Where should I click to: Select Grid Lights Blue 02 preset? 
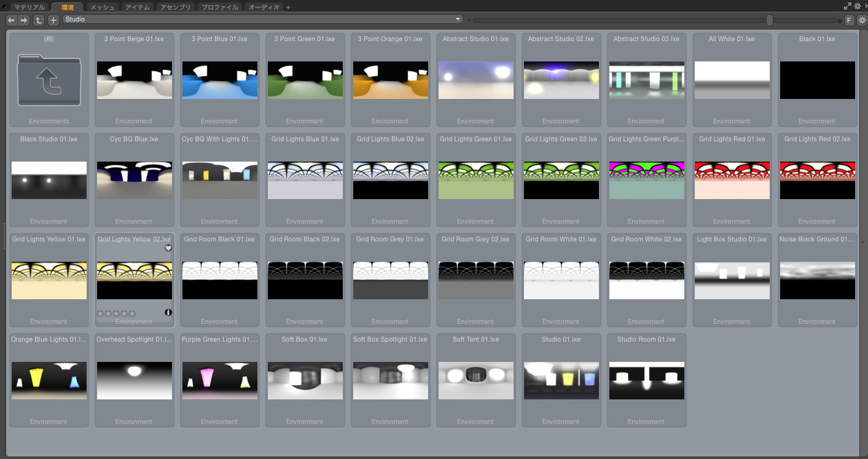390,180
